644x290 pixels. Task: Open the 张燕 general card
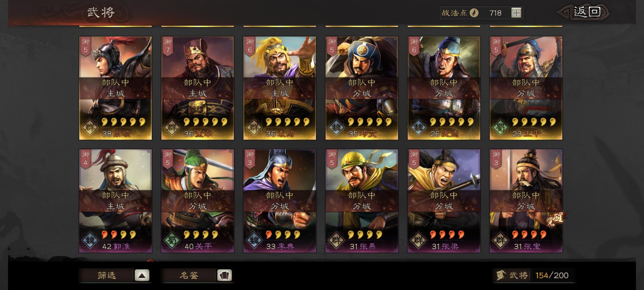click(362, 201)
